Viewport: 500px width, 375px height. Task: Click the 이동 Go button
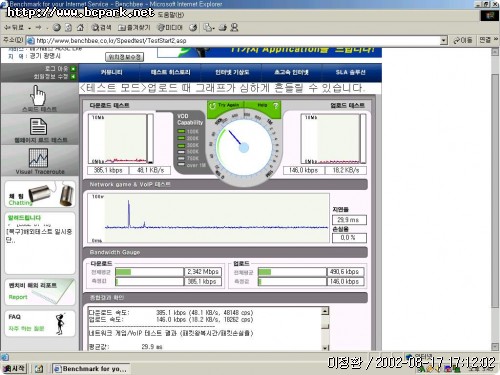pos(463,41)
